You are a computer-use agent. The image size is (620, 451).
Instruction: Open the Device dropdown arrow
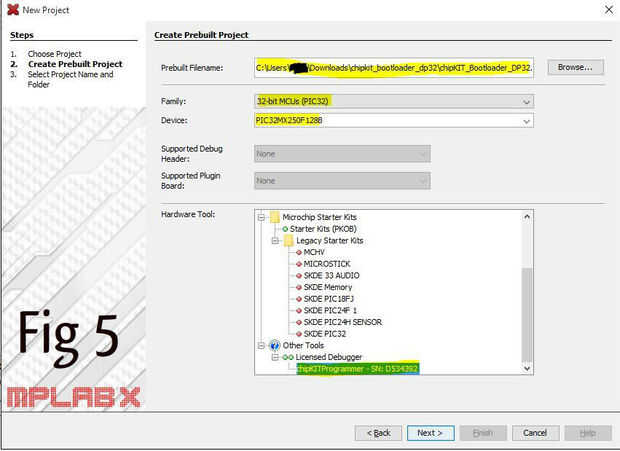[526, 121]
